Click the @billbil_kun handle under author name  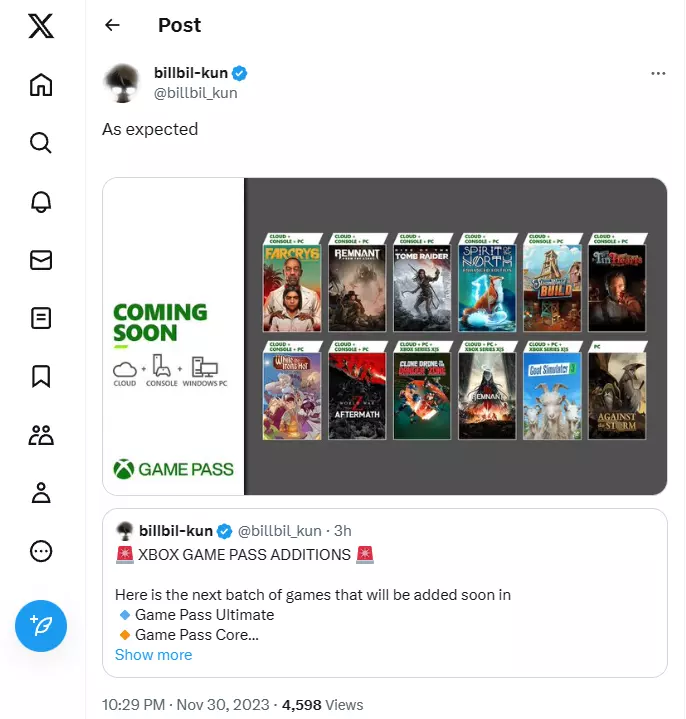[x=196, y=93]
